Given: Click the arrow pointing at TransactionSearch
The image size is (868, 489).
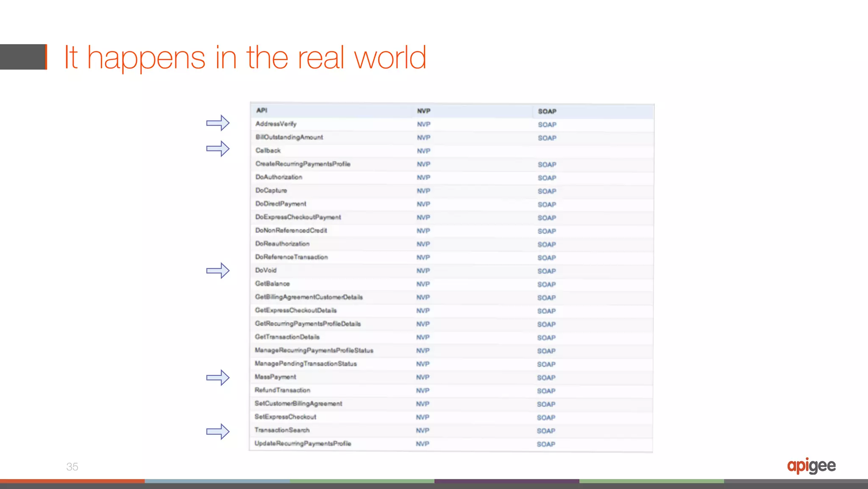Looking at the screenshot, I should [x=218, y=431].
